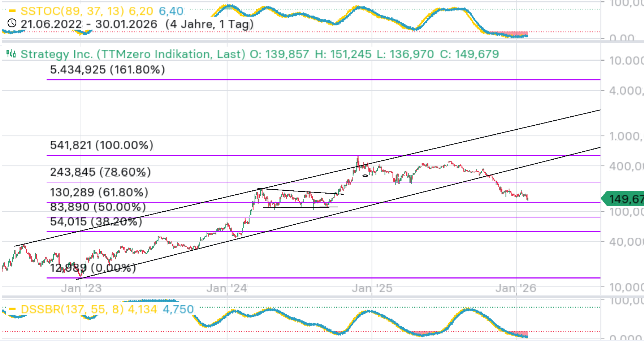Select the small ellipse drawing on the chart
The height and width of the screenshot is (341, 644).
click(x=365, y=176)
